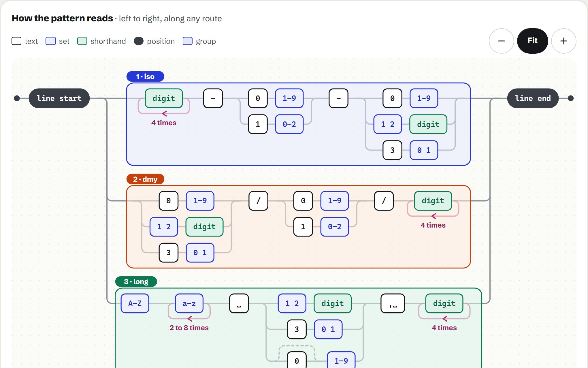Viewport: 588px width, 368px height.
Task: Click 'left to right, along any route' subtitle
Action: tap(170, 19)
